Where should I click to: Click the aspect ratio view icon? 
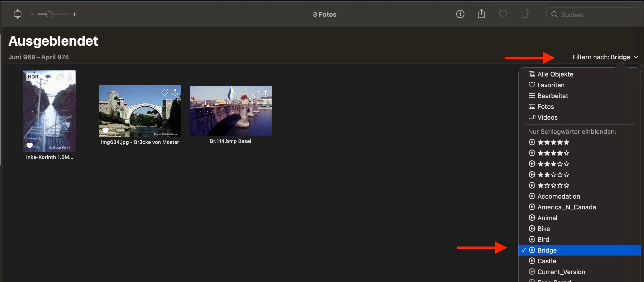tap(17, 14)
